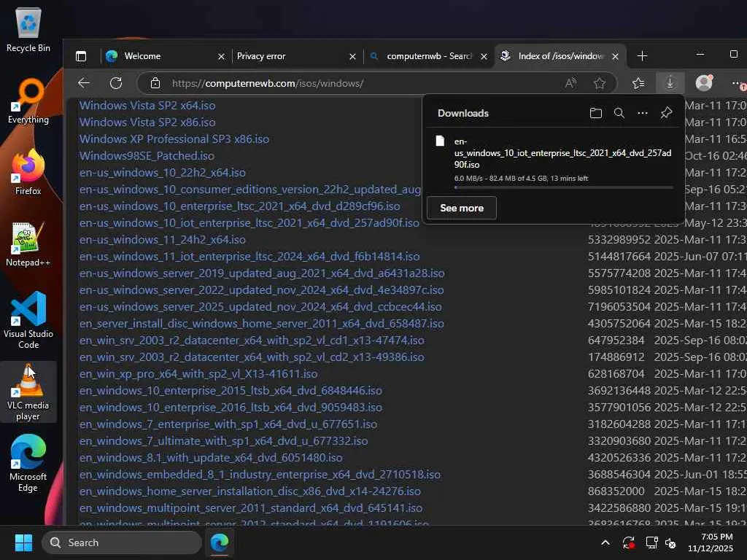Open en-us_windows_11_iot_enterprise_ltsc_2024 link
The height and width of the screenshot is (560, 747).
(249, 256)
